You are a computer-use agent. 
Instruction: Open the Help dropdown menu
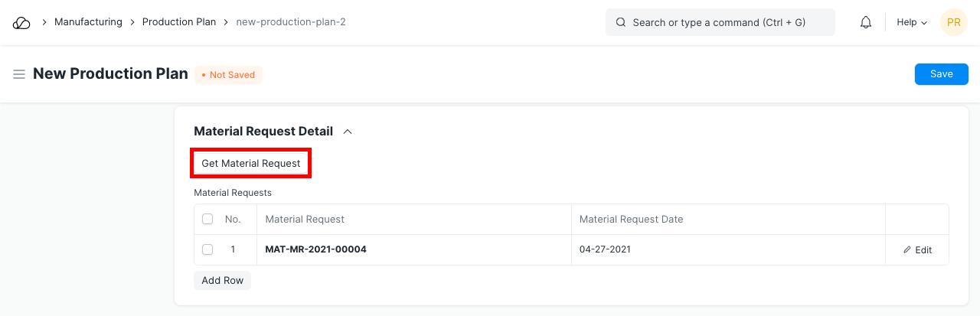pyautogui.click(x=911, y=23)
